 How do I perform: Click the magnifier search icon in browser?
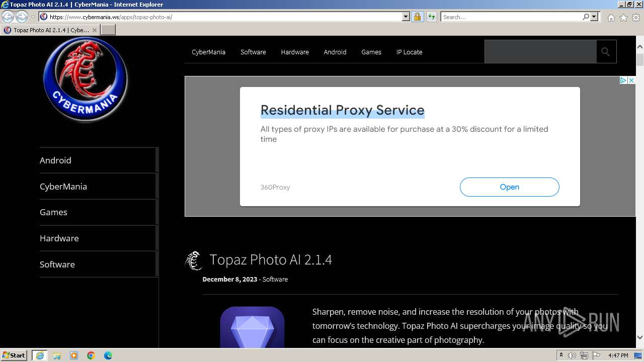click(x=586, y=17)
